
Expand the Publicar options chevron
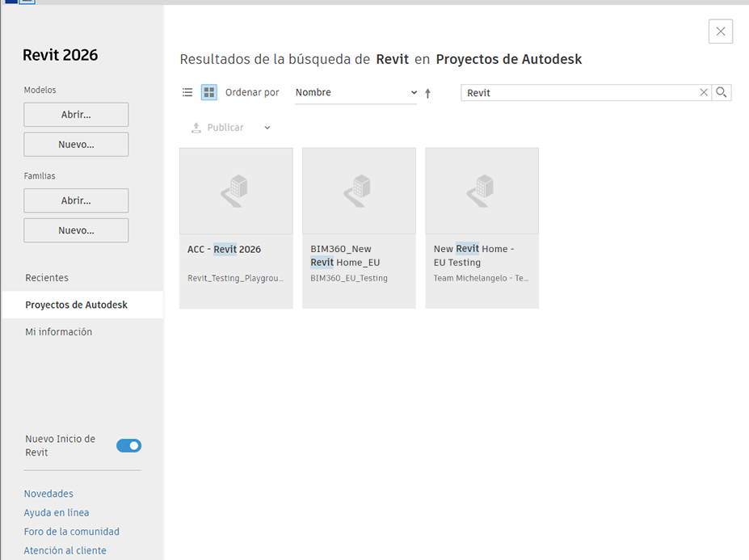point(267,128)
